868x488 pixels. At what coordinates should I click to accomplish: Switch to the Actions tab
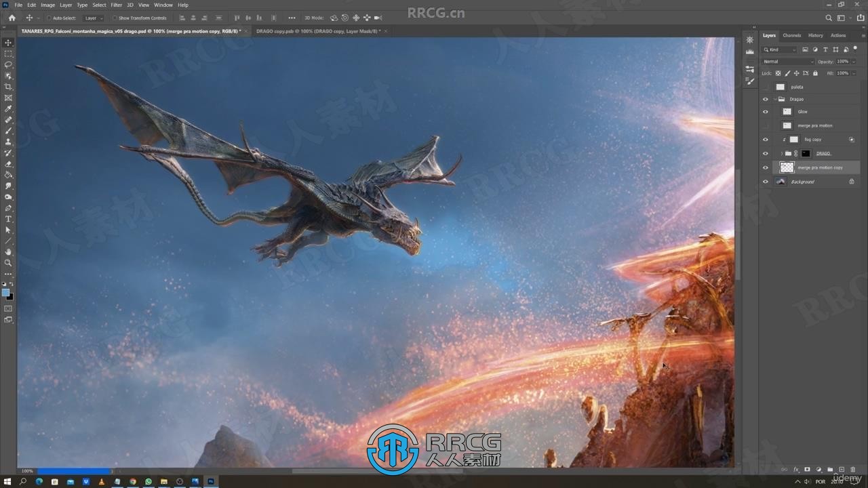pos(838,35)
